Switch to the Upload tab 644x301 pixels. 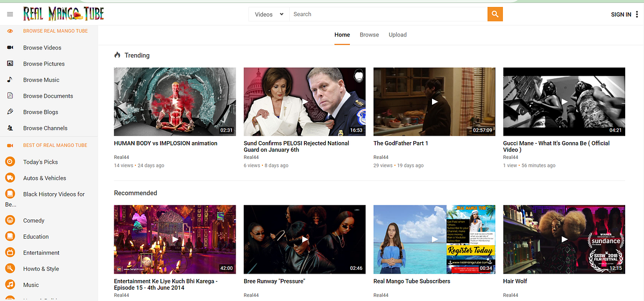tap(398, 35)
